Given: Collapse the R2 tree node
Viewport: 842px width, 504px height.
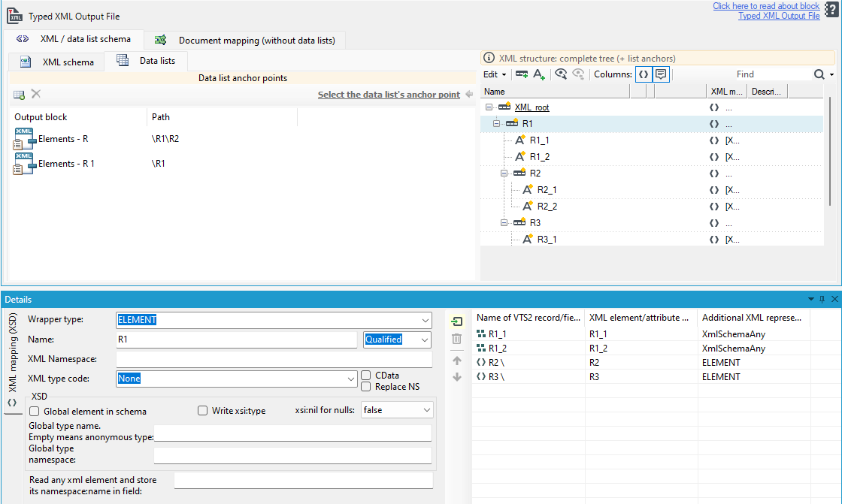Looking at the screenshot, I should [x=504, y=173].
